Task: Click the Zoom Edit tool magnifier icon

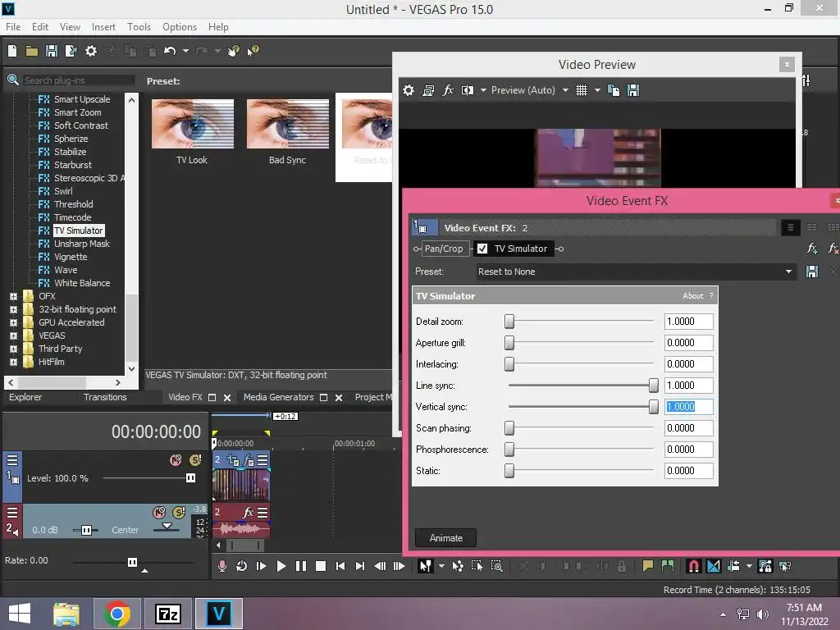Action: (496, 566)
